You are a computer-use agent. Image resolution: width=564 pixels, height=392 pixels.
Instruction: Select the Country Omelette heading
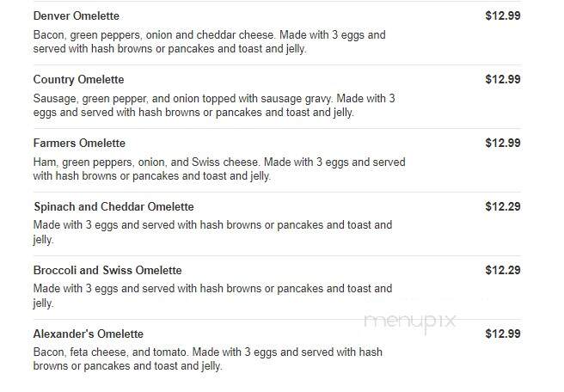click(x=78, y=79)
